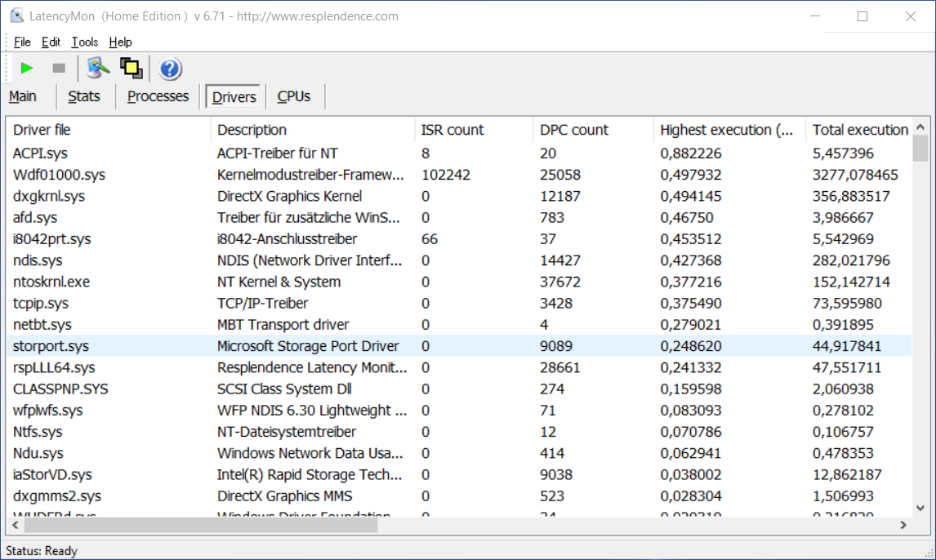The width and height of the screenshot is (936, 560).
Task: Open the Tools menu
Action: click(84, 42)
